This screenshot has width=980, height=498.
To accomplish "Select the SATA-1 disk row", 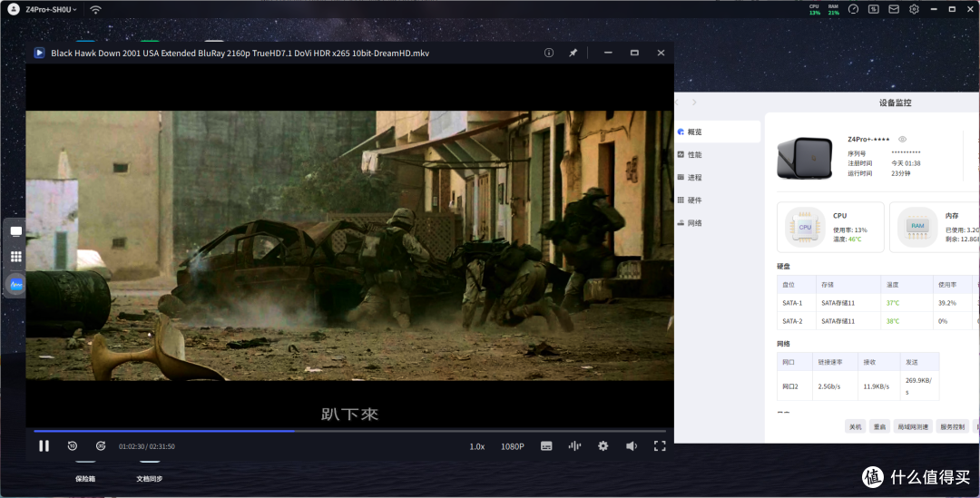I will pos(878,302).
